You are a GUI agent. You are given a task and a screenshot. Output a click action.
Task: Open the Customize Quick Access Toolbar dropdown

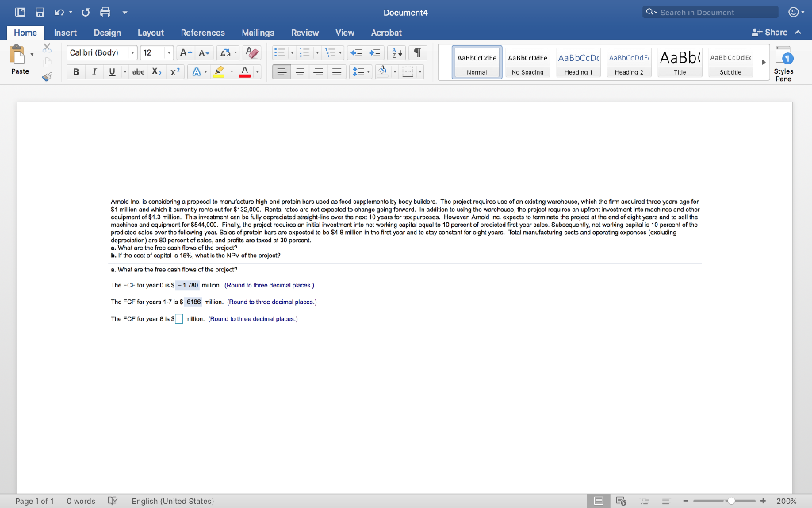point(124,12)
